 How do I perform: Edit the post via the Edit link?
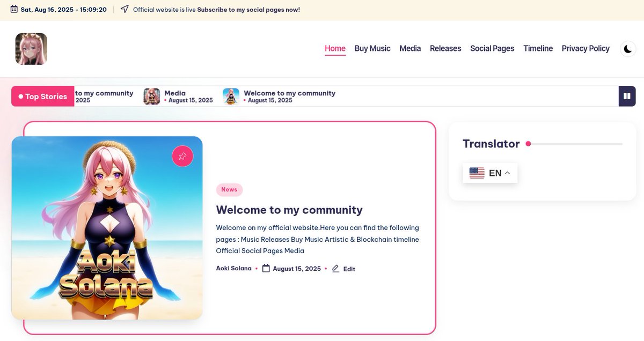(349, 269)
